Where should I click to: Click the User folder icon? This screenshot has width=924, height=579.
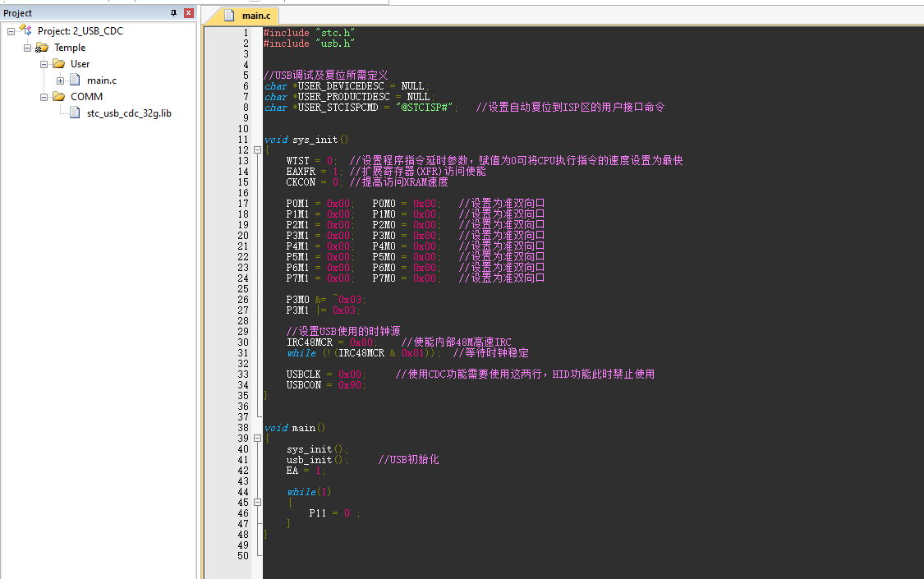pyautogui.click(x=58, y=63)
